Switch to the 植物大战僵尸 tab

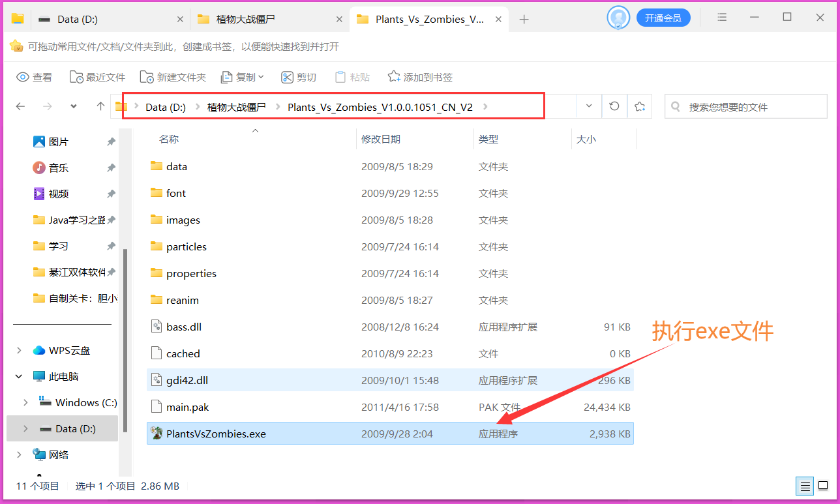click(269, 19)
